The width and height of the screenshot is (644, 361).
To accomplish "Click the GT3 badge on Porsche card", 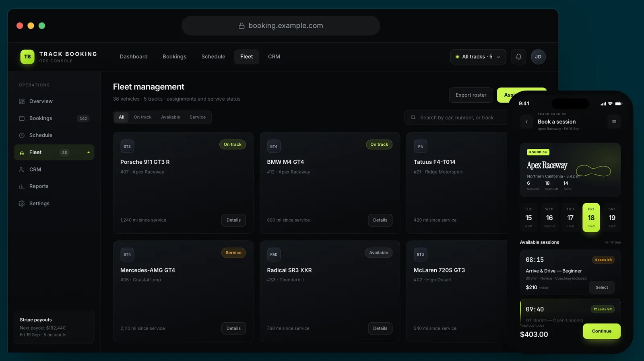I will (x=127, y=146).
